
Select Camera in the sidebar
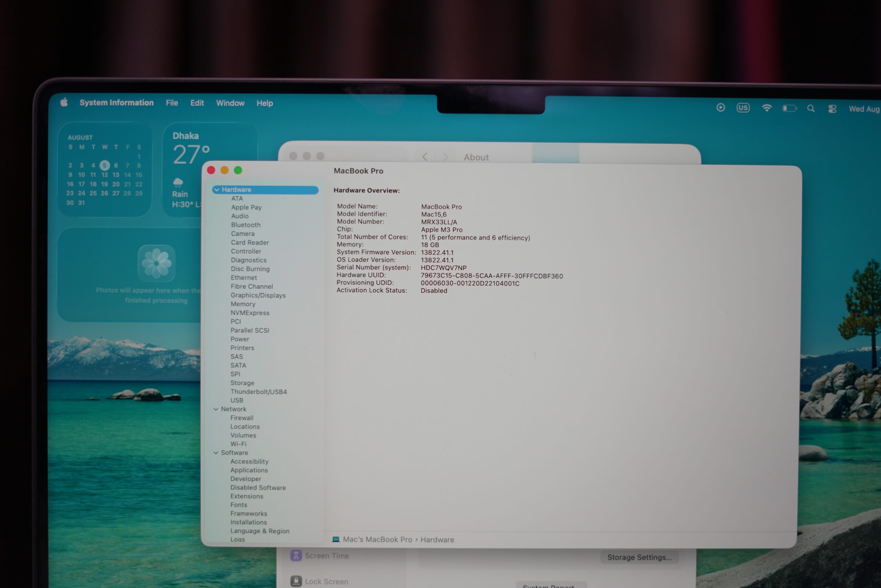tap(243, 233)
